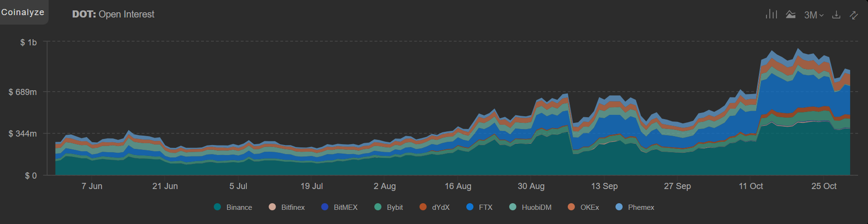Toggle the BitMEX series in the legend
868x224 pixels.
(x=339, y=207)
